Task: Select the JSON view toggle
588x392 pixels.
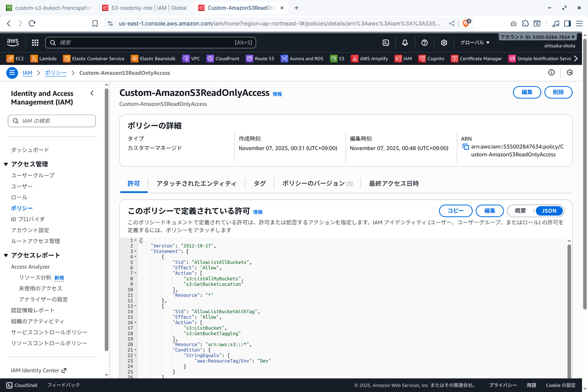Action: [x=549, y=211]
